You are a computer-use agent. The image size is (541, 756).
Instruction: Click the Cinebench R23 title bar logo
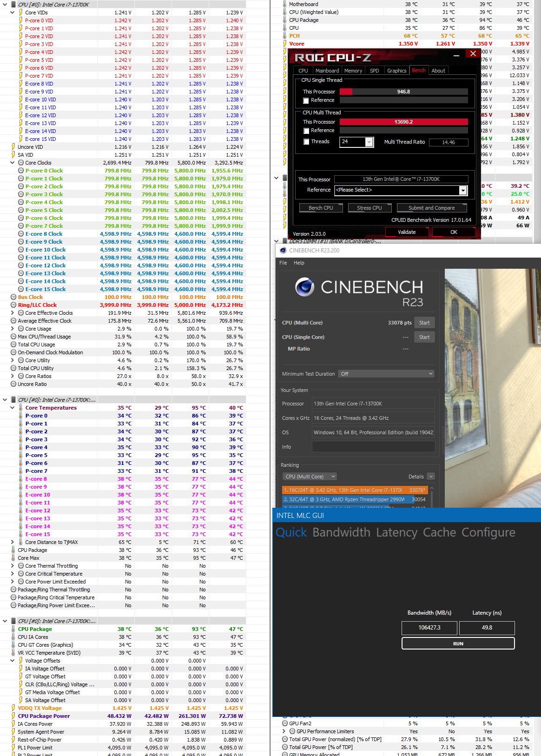point(283,250)
